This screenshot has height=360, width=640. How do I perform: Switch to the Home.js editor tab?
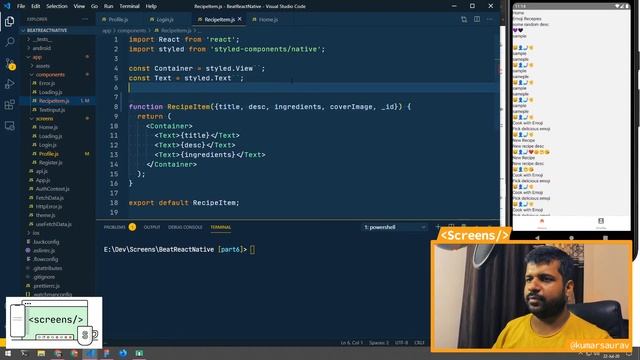coord(267,19)
